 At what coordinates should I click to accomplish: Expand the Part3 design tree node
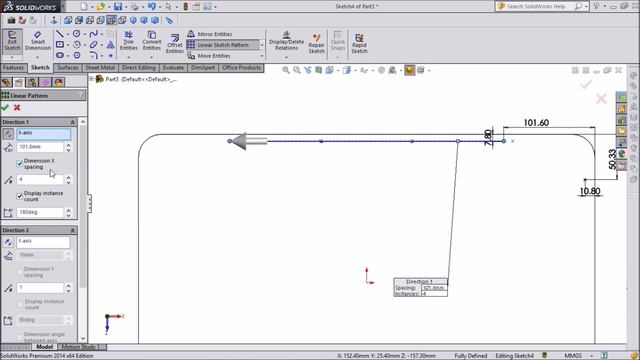pyautogui.click(x=92, y=79)
